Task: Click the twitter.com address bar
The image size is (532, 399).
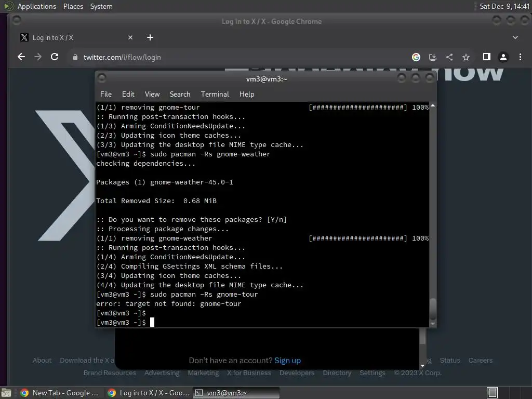Action: tap(237, 57)
